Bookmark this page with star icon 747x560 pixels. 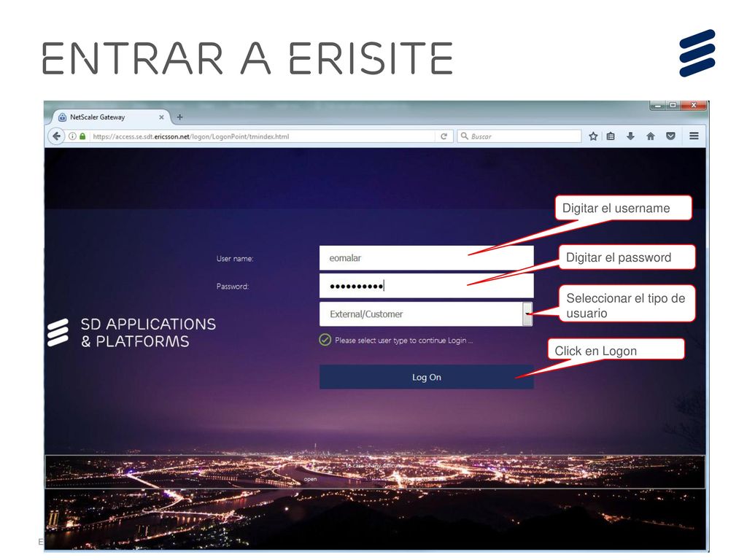[593, 136]
